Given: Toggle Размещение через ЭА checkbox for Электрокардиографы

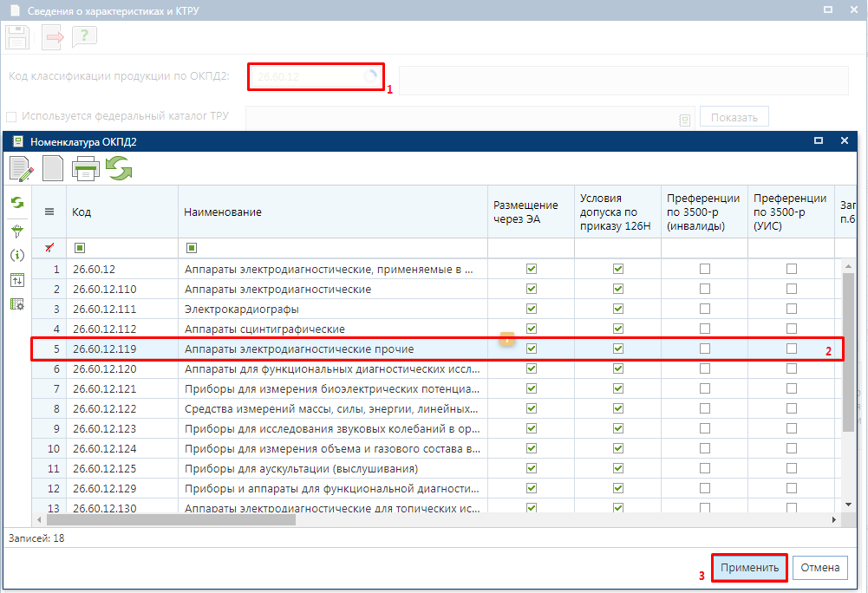Looking at the screenshot, I should [532, 309].
